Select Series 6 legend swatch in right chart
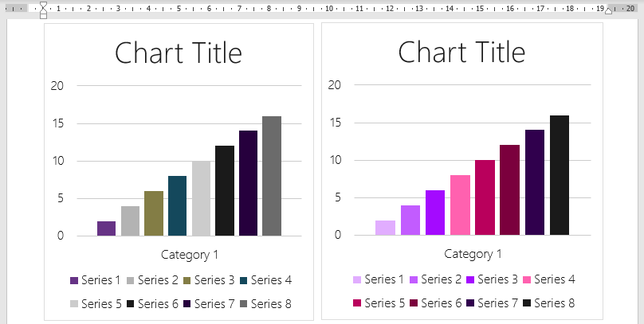The width and height of the screenshot is (644, 324). tap(414, 303)
